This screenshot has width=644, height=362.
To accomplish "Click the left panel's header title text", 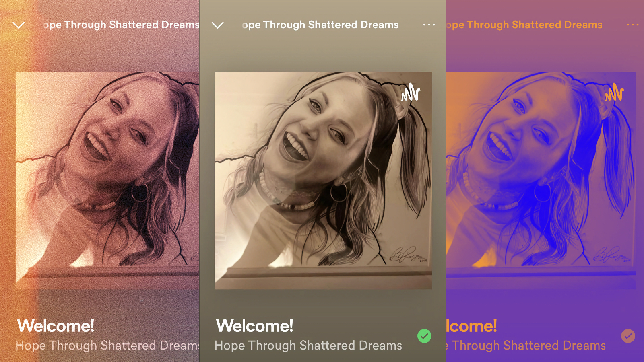I will tap(121, 25).
